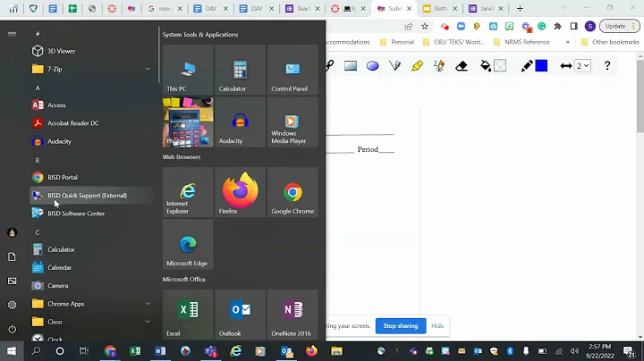Open the Other bookmarks folder
Image resolution: width=644 pixels, height=361 pixels.
point(610,42)
